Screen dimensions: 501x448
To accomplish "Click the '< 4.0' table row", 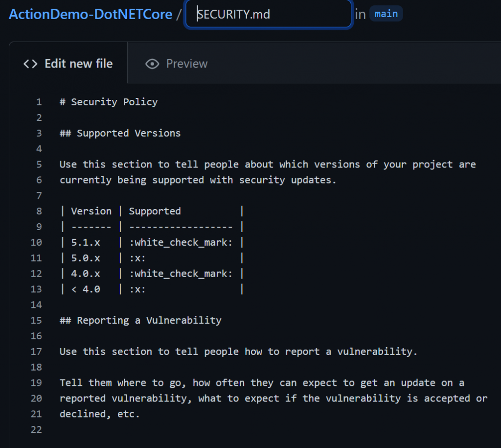I will (x=152, y=289).
